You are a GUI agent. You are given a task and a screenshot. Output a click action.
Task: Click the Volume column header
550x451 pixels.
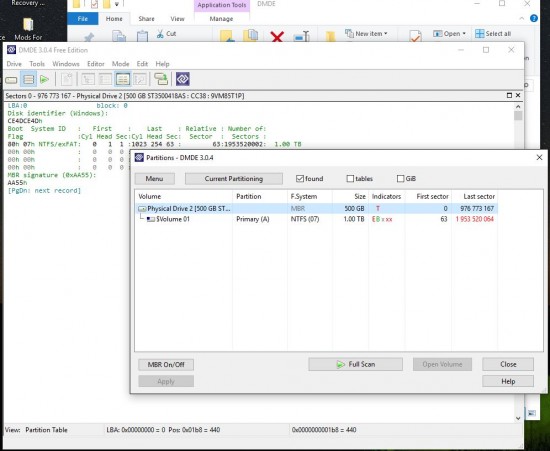(x=184, y=196)
